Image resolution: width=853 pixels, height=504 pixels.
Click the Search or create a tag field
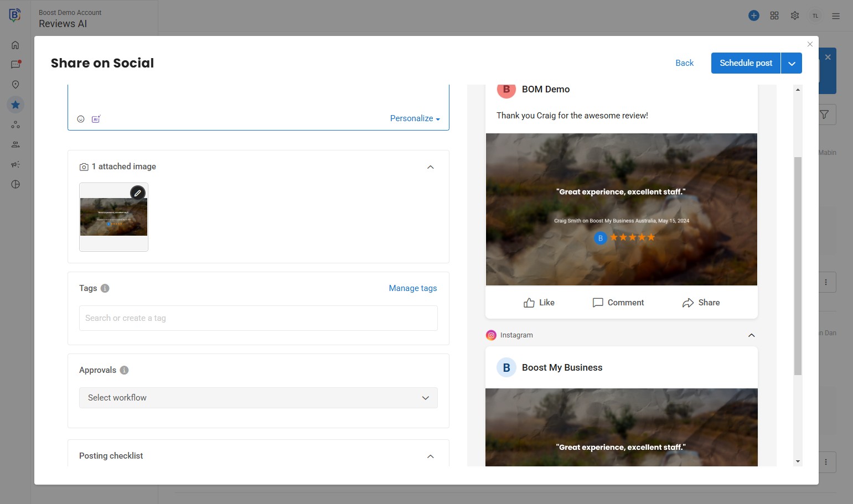tap(258, 318)
